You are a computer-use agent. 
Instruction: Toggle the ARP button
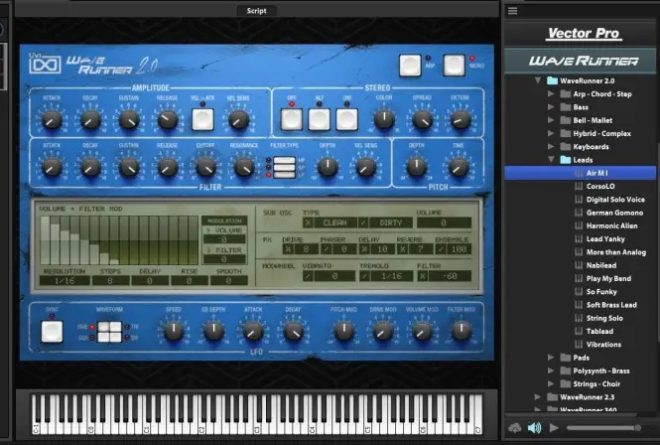pyautogui.click(x=410, y=65)
